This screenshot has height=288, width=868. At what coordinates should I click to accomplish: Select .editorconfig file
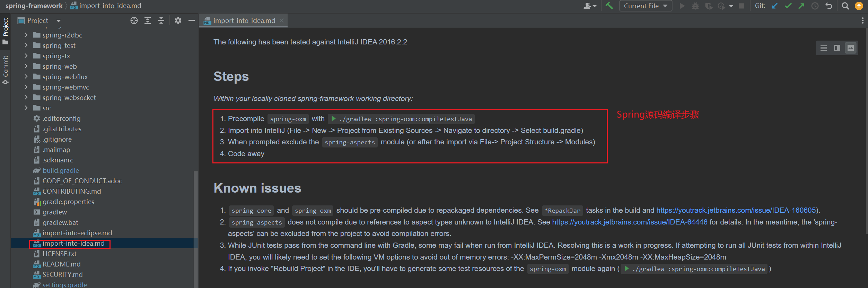click(x=61, y=118)
